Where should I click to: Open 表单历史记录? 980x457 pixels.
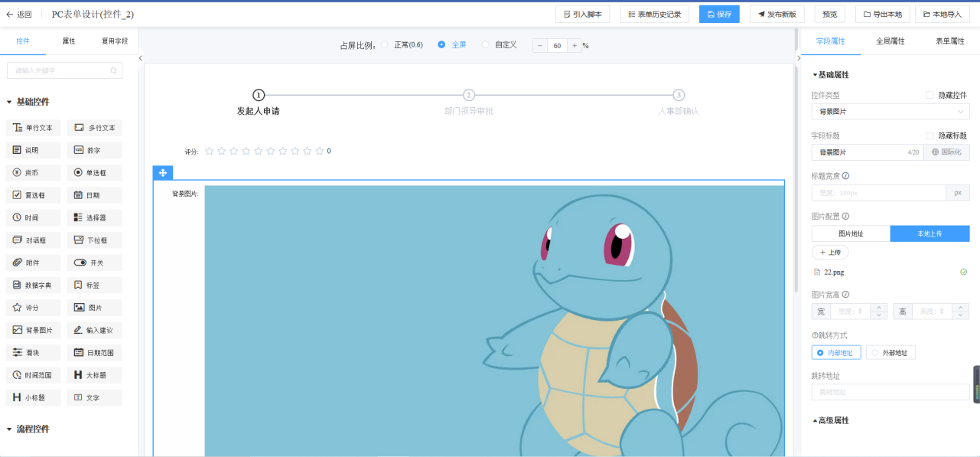point(654,14)
